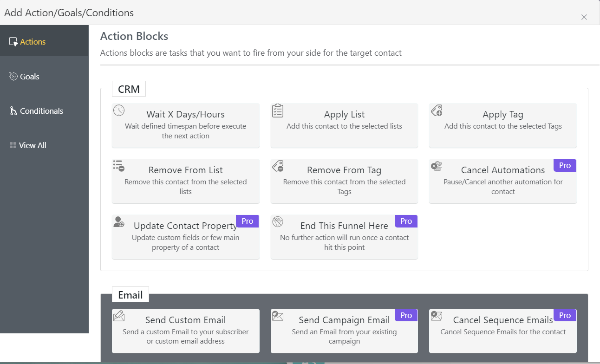Click the Actions sidebar icon
Image resolution: width=600 pixels, height=364 pixels.
[13, 42]
